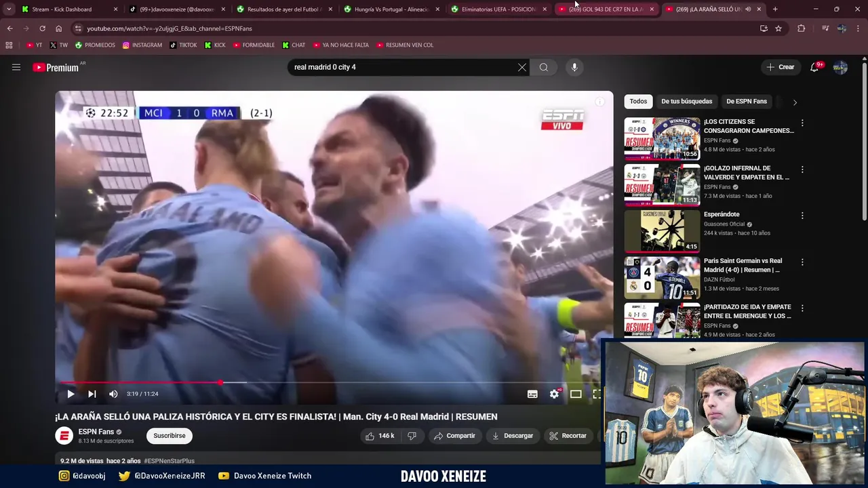This screenshot has height=488, width=868.
Task: Open the PROMIEDOS bookmark
Action: click(x=95, y=45)
